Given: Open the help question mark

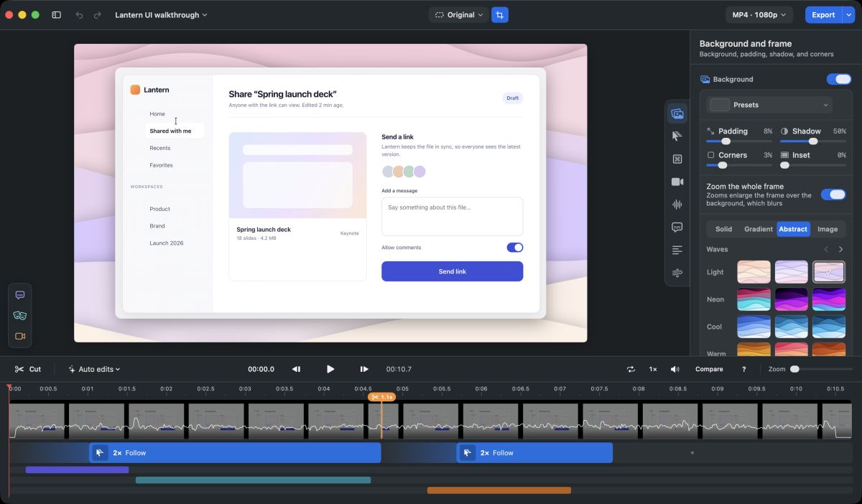Looking at the screenshot, I should click(743, 369).
